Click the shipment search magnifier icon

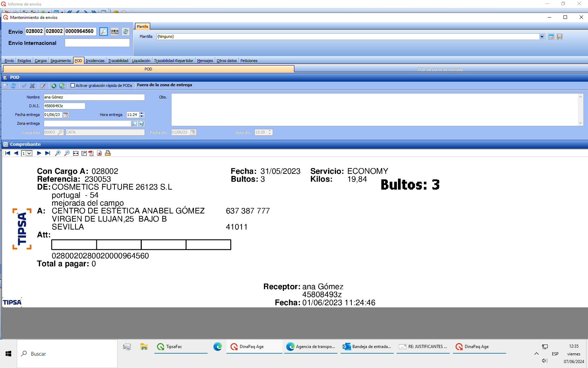[104, 32]
